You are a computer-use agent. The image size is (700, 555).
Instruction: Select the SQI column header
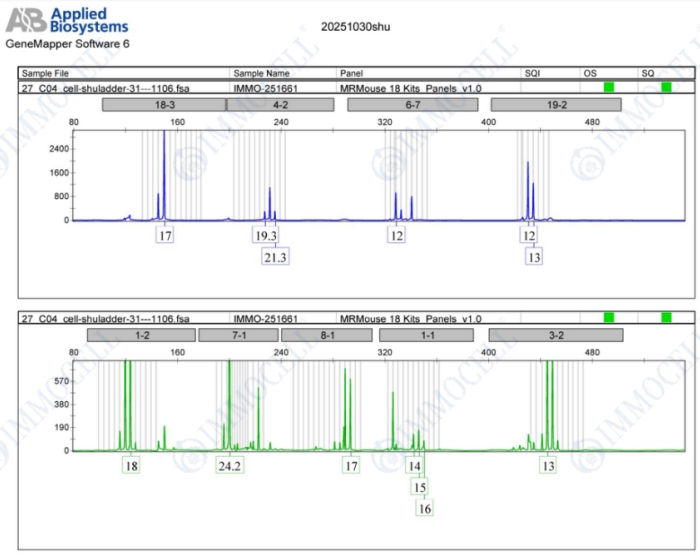pos(534,73)
